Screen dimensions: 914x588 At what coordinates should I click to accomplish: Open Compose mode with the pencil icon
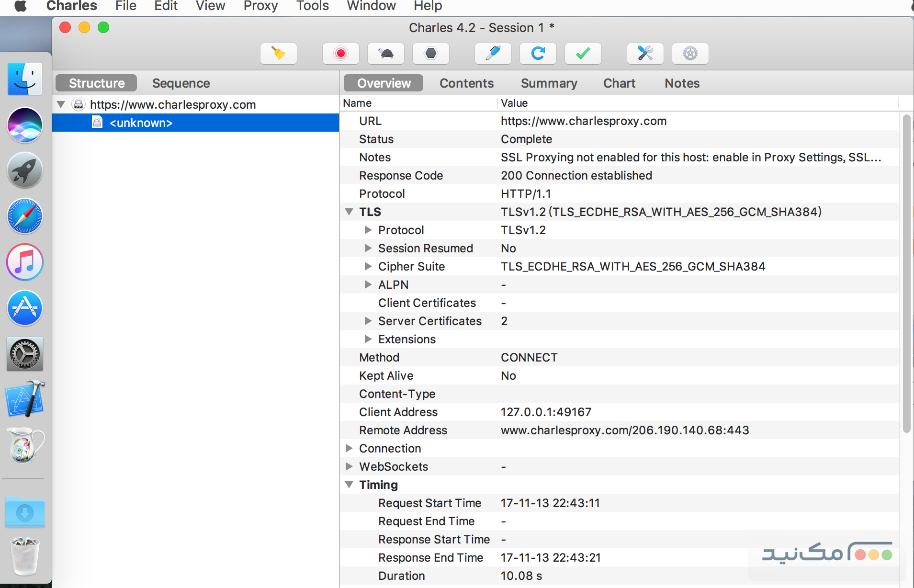(493, 54)
